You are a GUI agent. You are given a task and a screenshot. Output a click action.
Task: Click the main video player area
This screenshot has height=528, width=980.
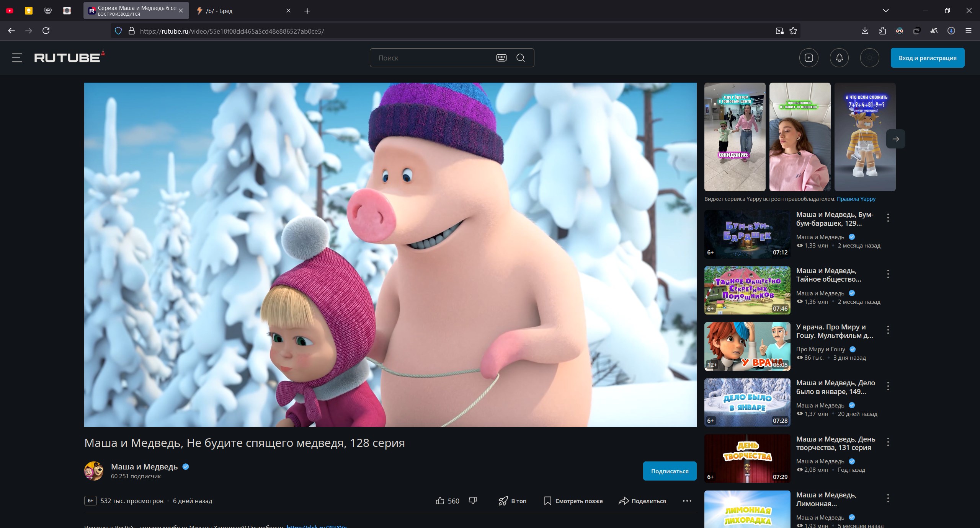pyautogui.click(x=390, y=255)
